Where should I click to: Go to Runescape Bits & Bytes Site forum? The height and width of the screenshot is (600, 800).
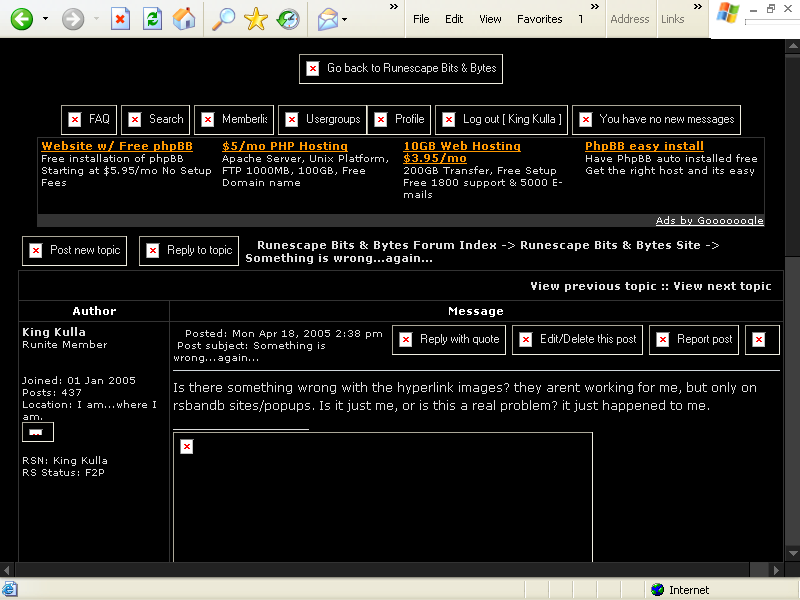(610, 245)
